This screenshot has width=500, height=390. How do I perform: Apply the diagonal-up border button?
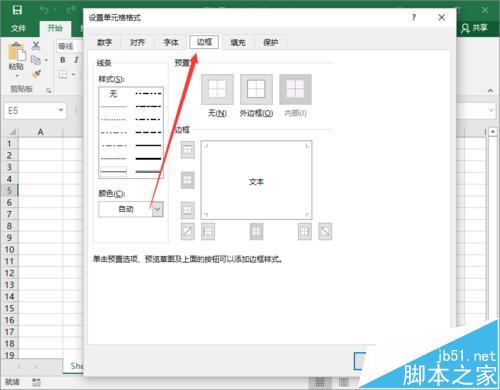(x=188, y=231)
